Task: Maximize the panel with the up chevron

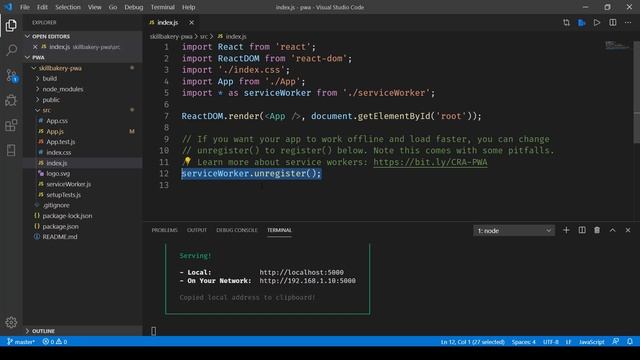Action: point(612,230)
